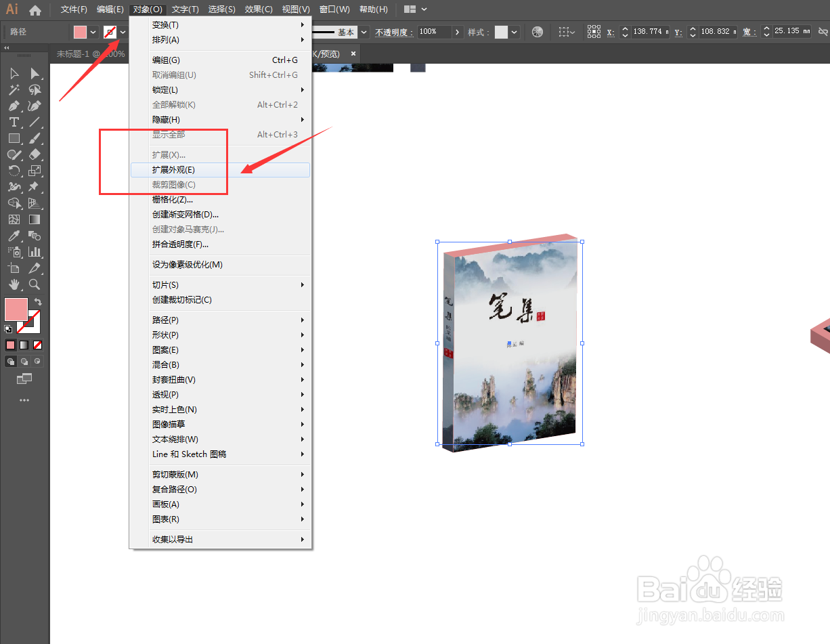The width and height of the screenshot is (830, 644).
Task: Select the Scale tool
Action: pyautogui.click(x=35, y=171)
